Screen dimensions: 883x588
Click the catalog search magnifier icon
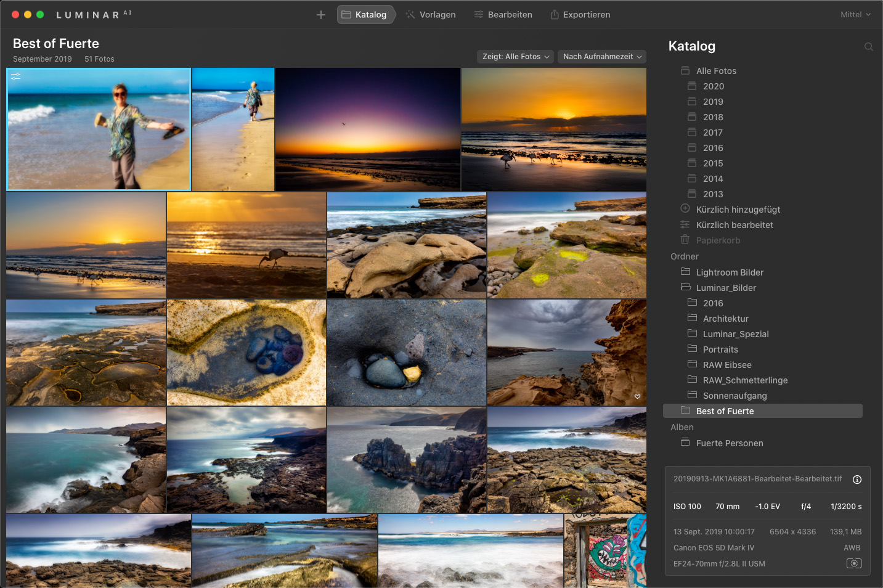(868, 47)
